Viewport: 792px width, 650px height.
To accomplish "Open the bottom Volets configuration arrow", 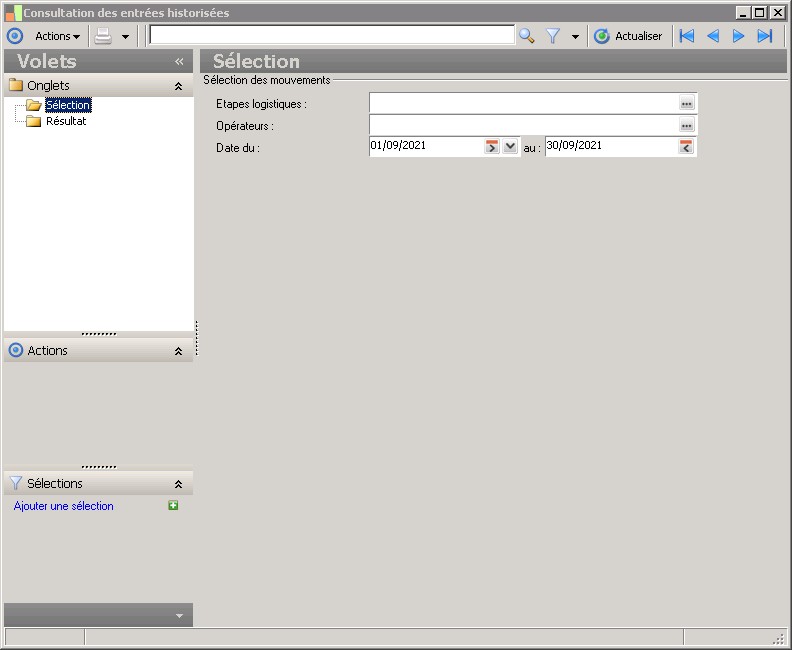I will click(x=179, y=616).
